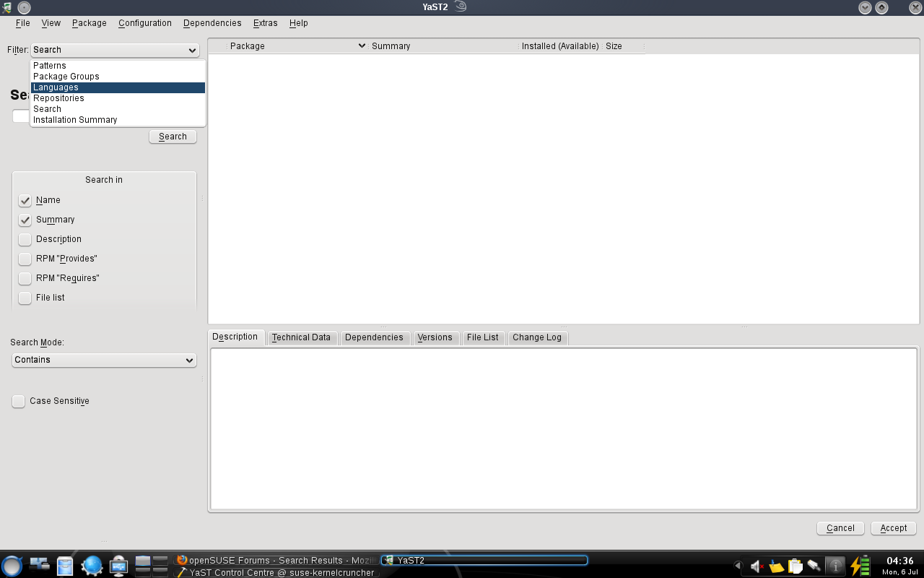Image resolution: width=924 pixels, height=578 pixels.
Task: Select Patterns in the filter list
Action: 118,66
